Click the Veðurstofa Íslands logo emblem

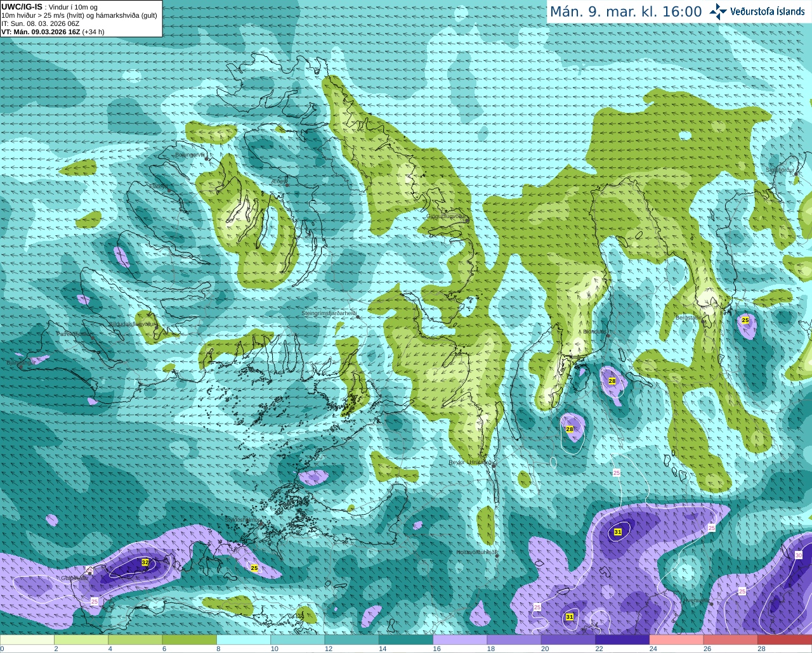pyautogui.click(x=718, y=11)
